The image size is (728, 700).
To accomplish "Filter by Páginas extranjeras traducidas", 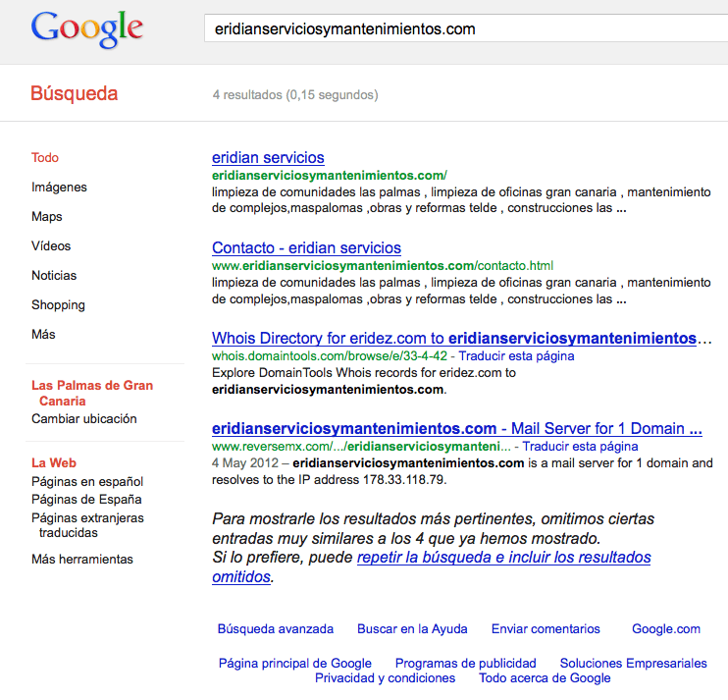I will (x=87, y=525).
